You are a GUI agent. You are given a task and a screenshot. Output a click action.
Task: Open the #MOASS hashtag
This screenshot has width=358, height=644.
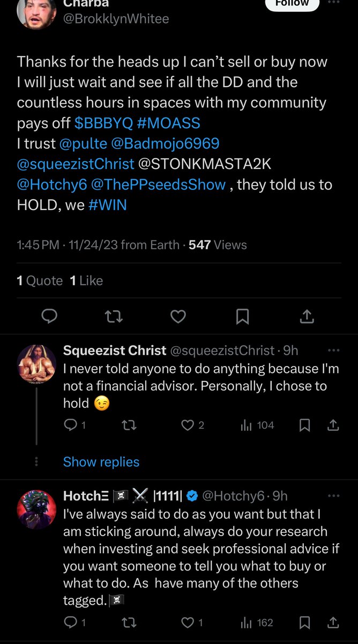coord(168,123)
